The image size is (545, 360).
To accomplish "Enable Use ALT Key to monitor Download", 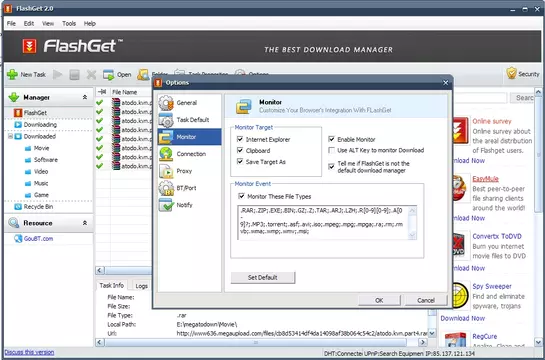I will tap(332, 150).
